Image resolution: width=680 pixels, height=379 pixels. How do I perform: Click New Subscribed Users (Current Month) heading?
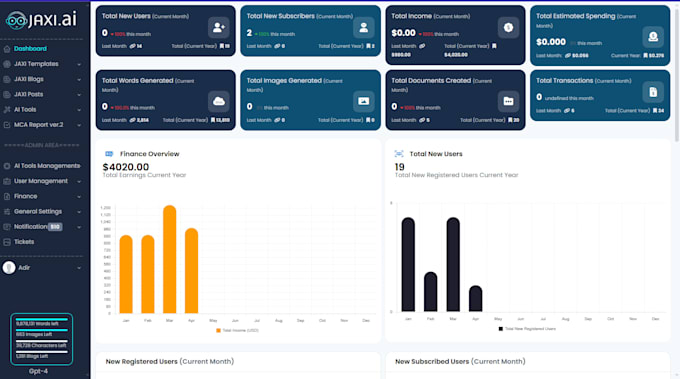pos(460,361)
